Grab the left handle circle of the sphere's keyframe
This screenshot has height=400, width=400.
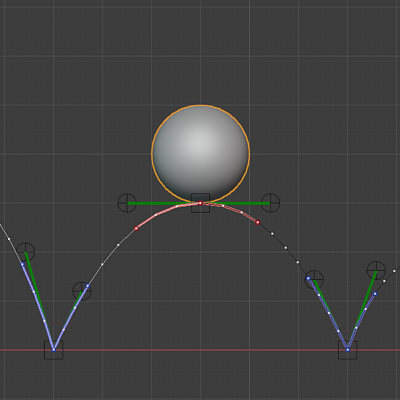point(127,203)
